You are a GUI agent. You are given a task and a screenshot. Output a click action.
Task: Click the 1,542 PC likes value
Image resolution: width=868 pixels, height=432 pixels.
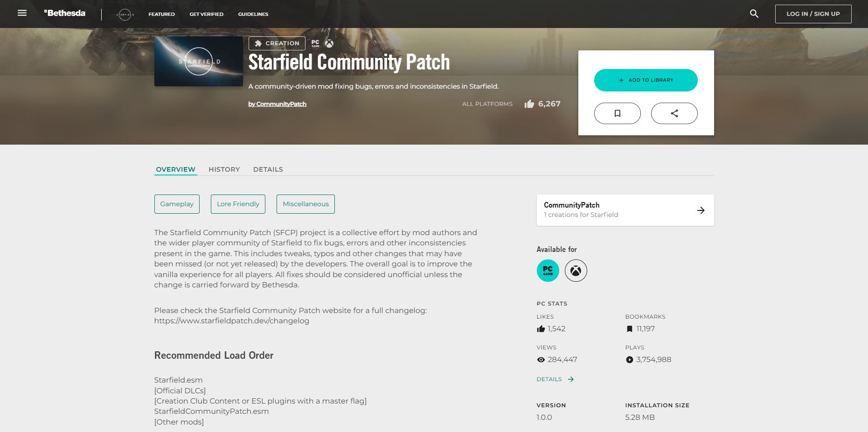(x=556, y=329)
